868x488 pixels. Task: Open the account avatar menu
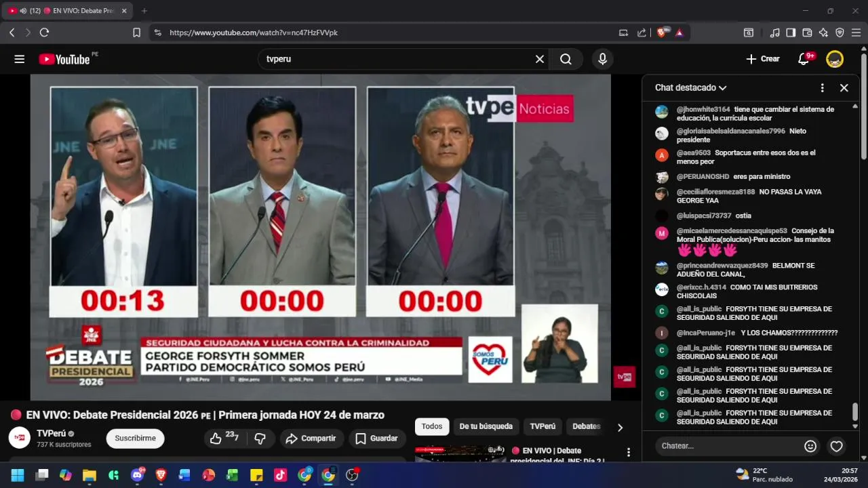[x=835, y=59]
